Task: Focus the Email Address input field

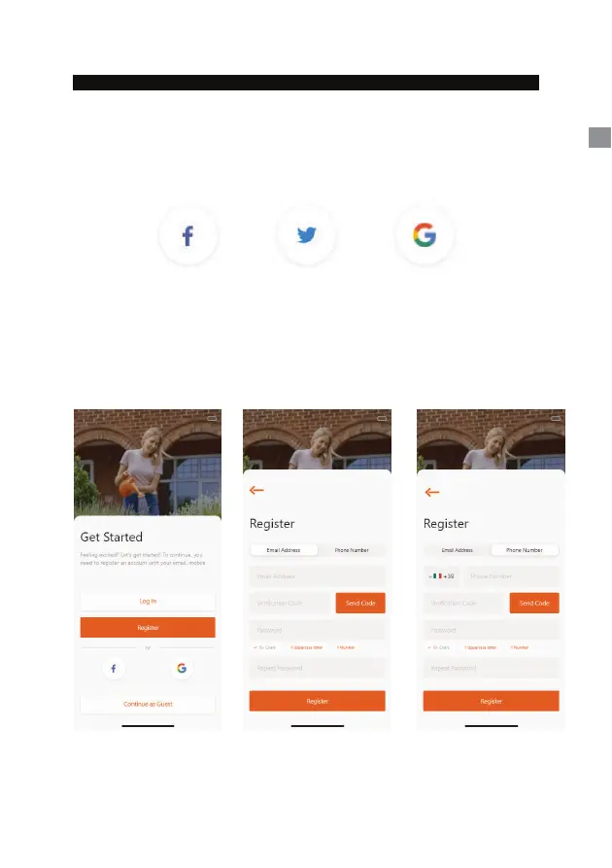Action: click(317, 576)
